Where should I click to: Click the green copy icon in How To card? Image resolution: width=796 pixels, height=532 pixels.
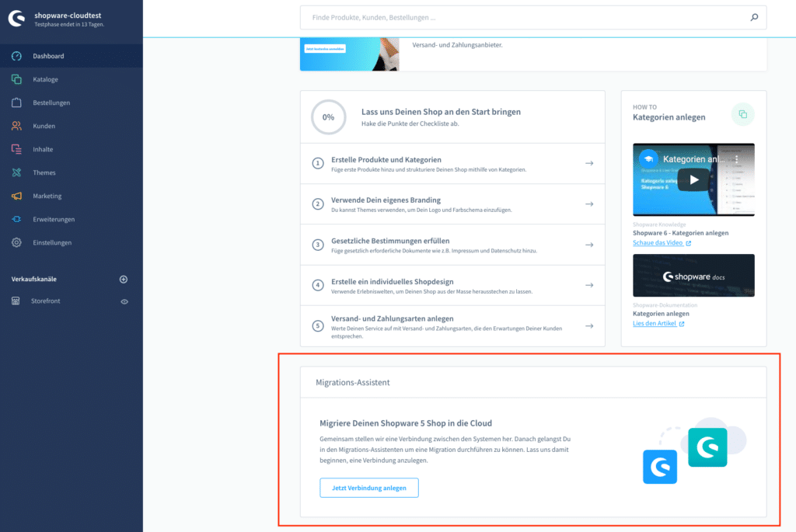[x=742, y=114]
